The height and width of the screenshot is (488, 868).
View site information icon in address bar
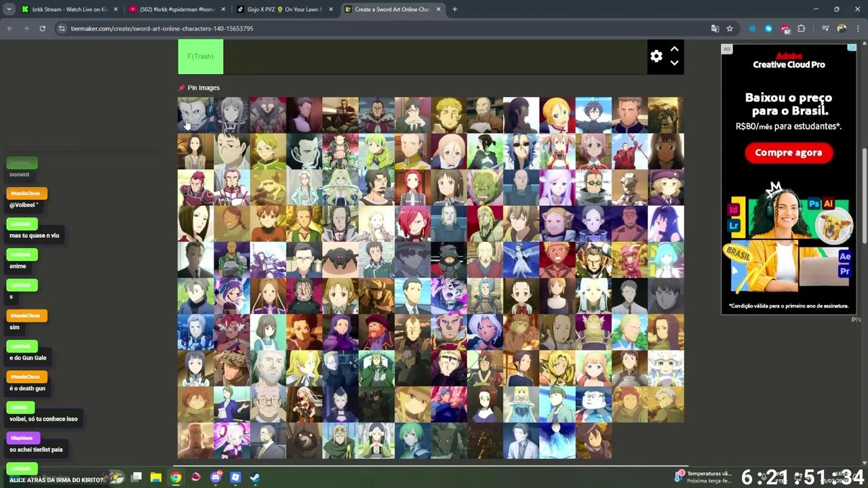(62, 28)
